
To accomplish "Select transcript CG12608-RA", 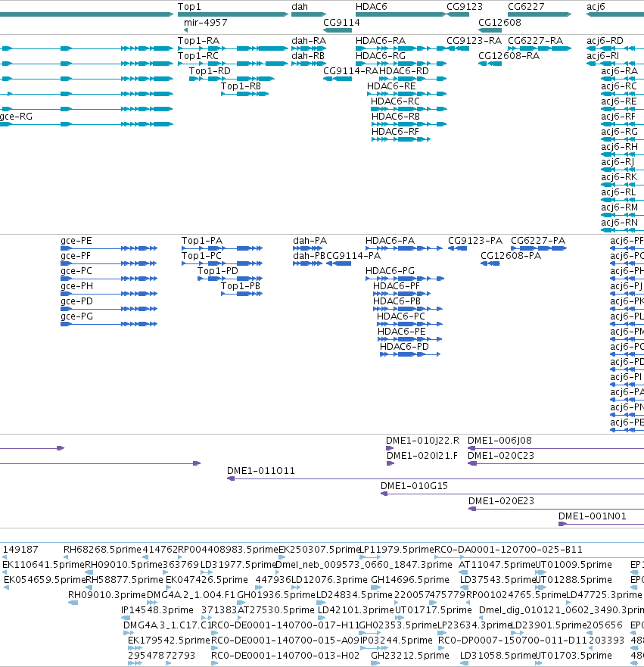I will 490,64.
